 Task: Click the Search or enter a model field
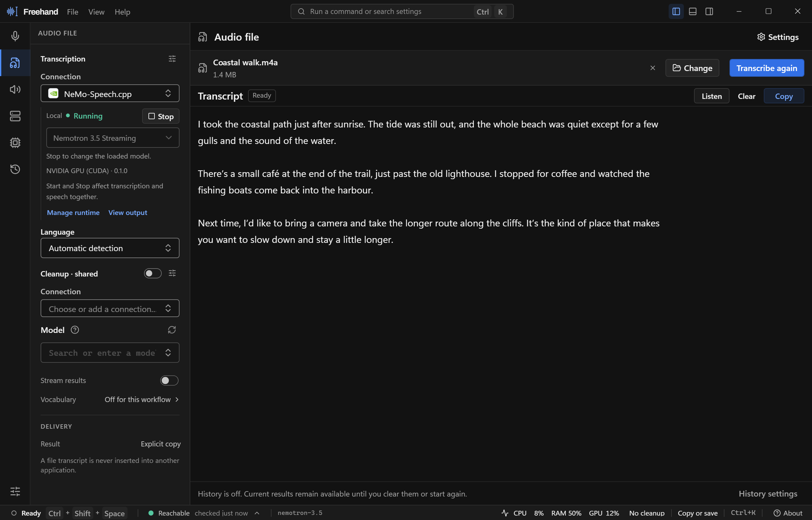click(x=110, y=353)
